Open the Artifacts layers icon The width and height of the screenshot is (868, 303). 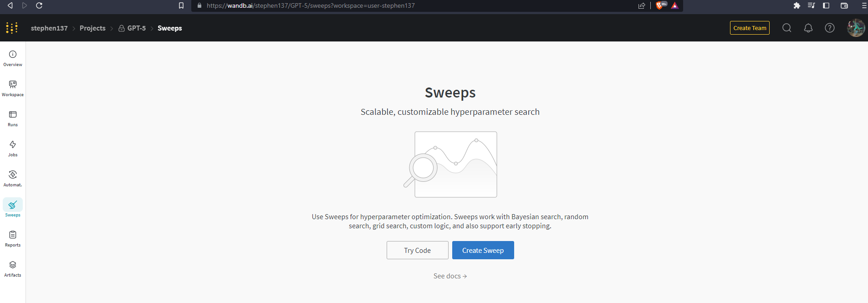pos(13,265)
